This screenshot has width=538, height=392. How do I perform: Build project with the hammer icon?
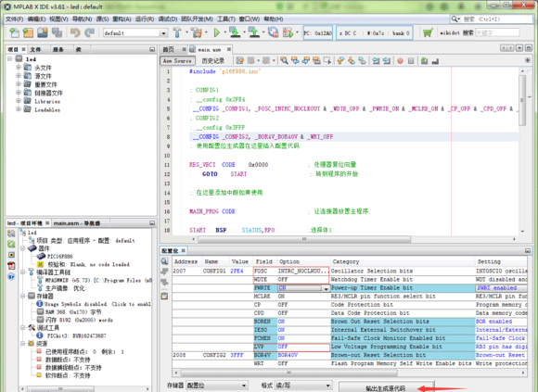point(177,32)
